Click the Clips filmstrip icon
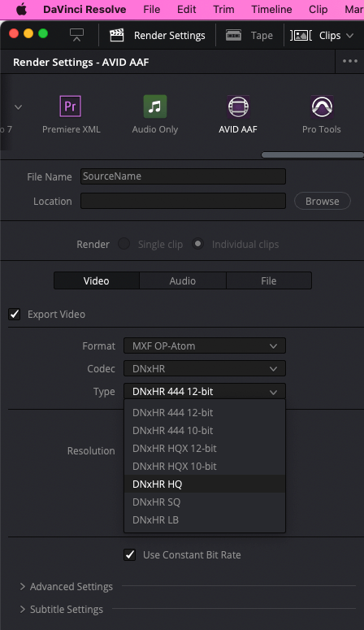The height and width of the screenshot is (630, 364). [x=301, y=35]
